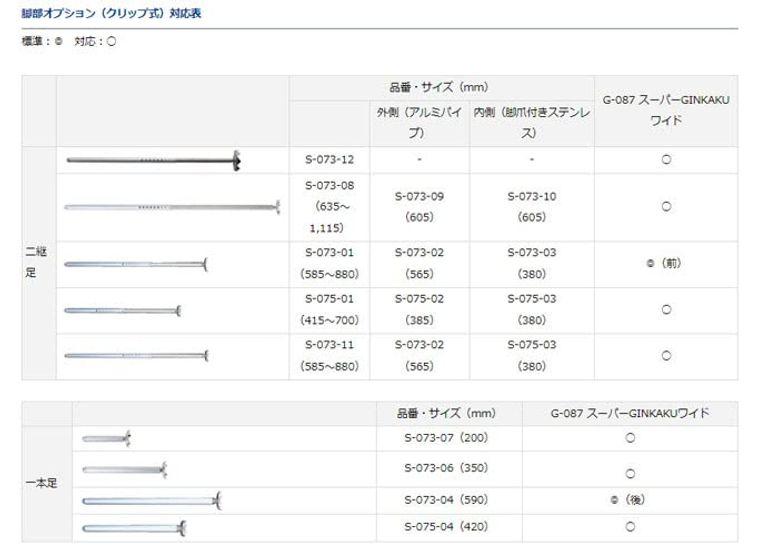778x550 pixels.
Task: Click the S-075-02 (385) part cell
Action: coord(419,310)
